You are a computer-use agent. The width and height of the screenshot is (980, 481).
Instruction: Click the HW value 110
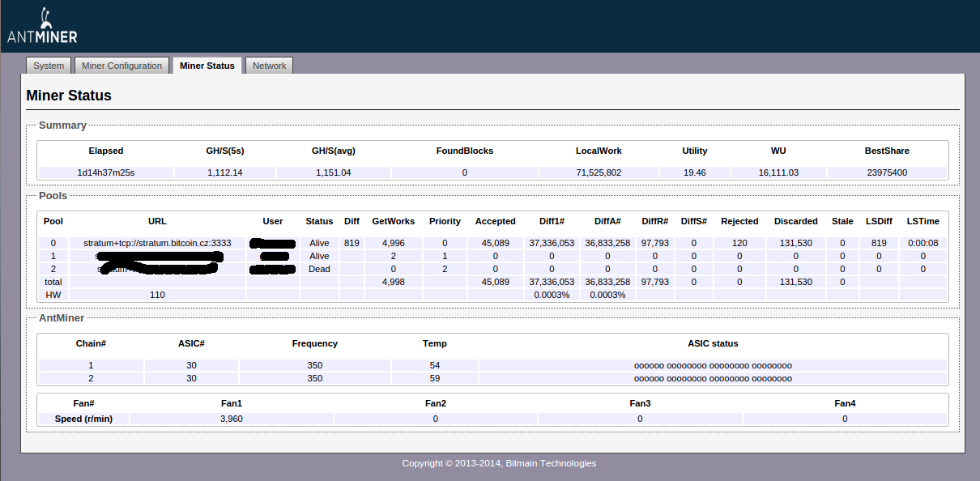[157, 295]
